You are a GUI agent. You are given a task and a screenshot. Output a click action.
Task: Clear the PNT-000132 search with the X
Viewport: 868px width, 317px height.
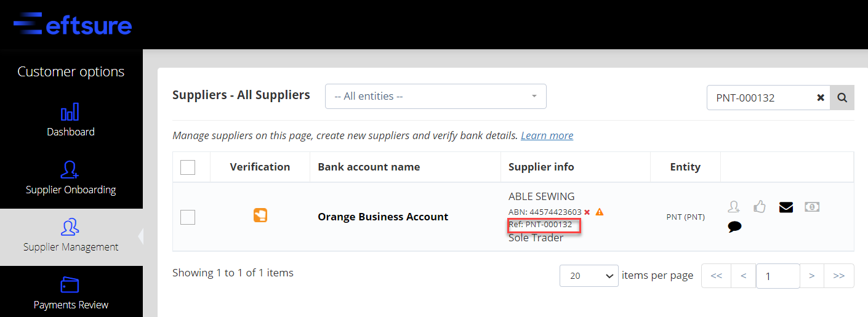pos(821,98)
